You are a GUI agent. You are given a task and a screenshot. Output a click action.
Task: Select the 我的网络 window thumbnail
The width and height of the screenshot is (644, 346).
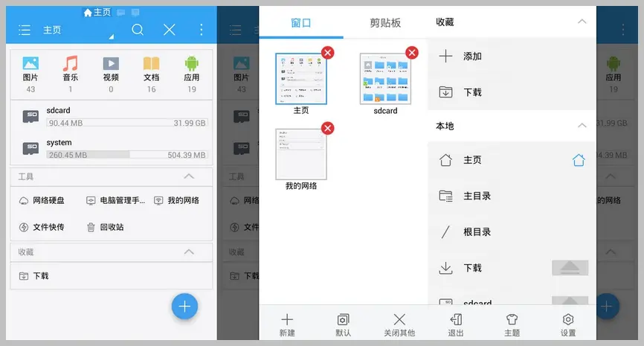click(301, 155)
